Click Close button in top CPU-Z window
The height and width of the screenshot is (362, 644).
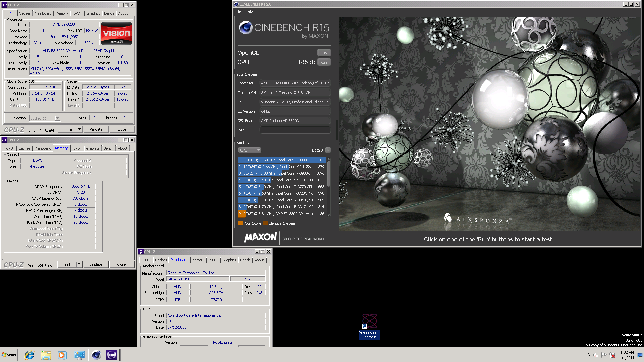pos(122,129)
